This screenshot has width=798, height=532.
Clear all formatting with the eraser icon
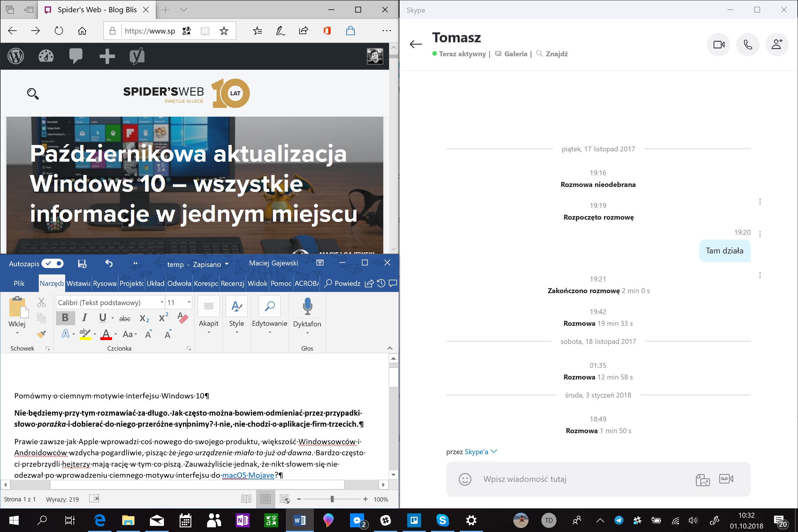[183, 318]
